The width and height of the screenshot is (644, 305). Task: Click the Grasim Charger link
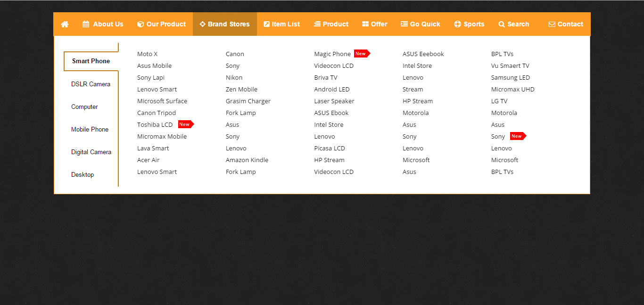point(248,101)
